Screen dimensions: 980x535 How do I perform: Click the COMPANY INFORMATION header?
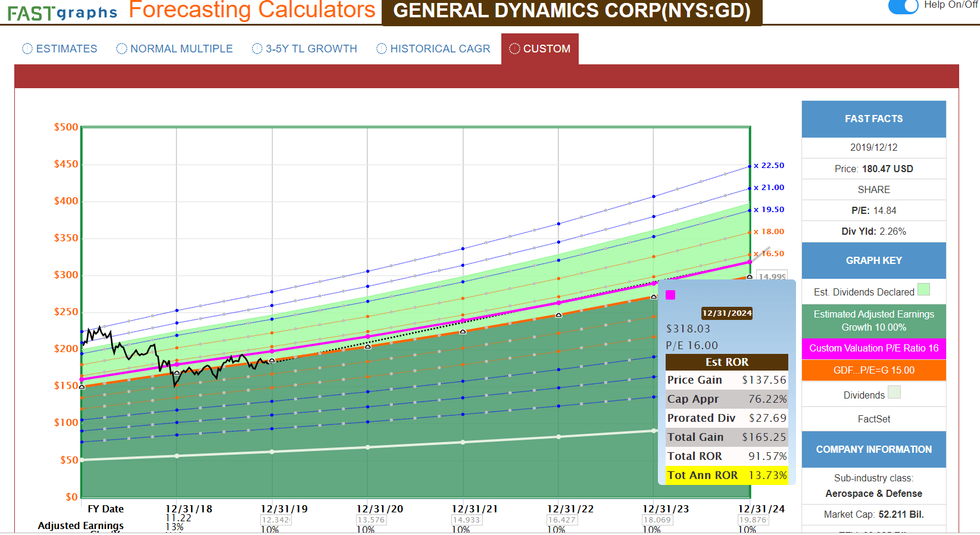(874, 449)
